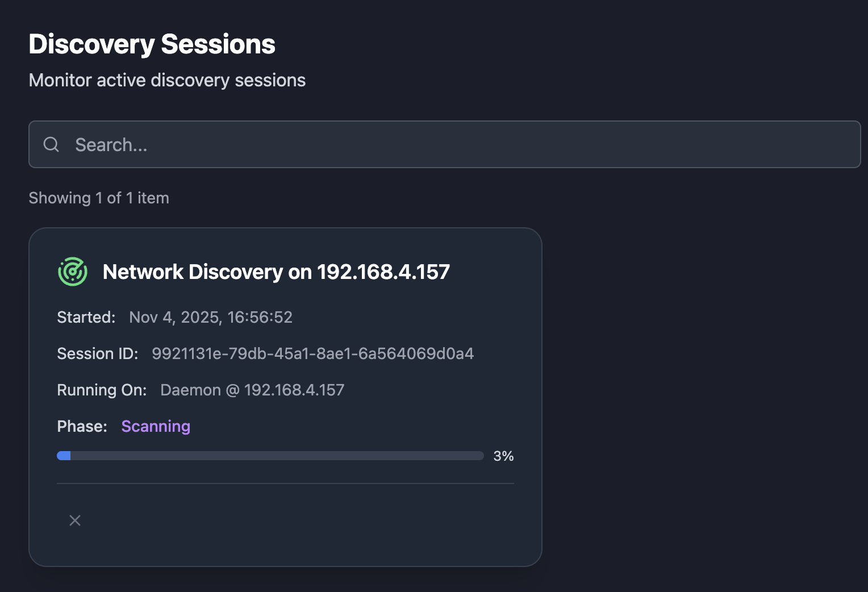Click the Session ID value text
Image resolution: width=868 pixels, height=592 pixels.
point(312,353)
